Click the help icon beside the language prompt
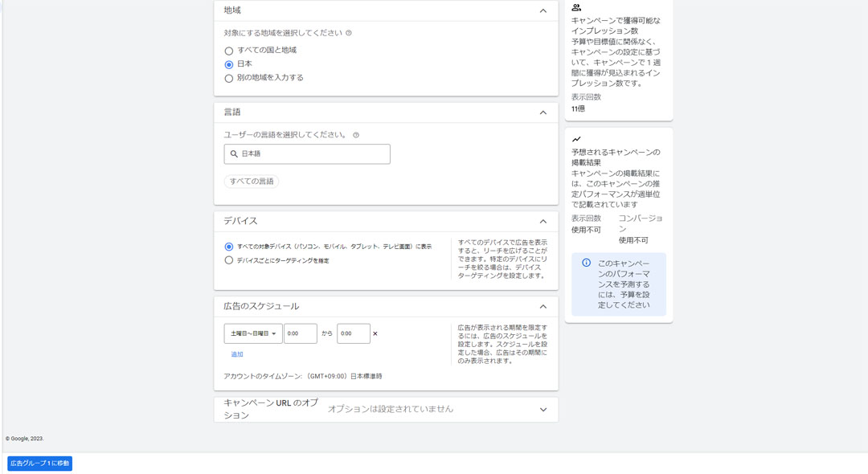Screen dimensions: 868x474 tap(356, 135)
